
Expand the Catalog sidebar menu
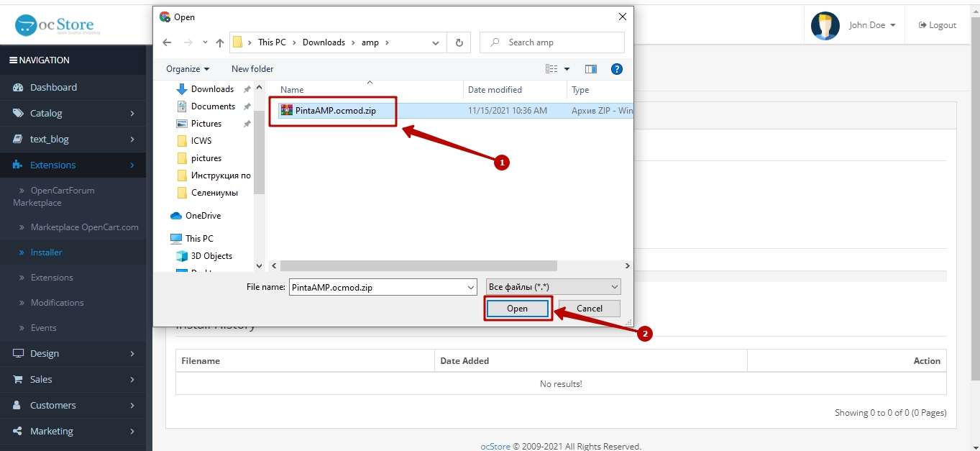pyautogui.click(x=73, y=113)
